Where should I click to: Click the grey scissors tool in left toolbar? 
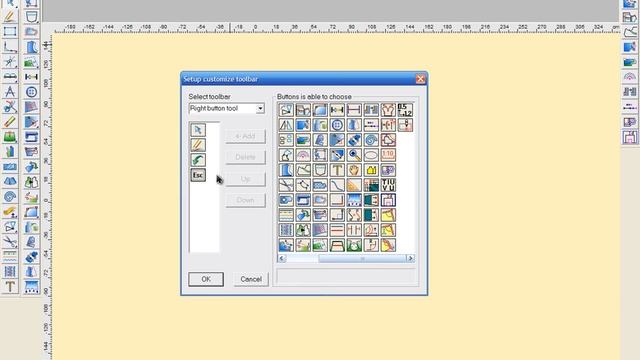point(10,242)
